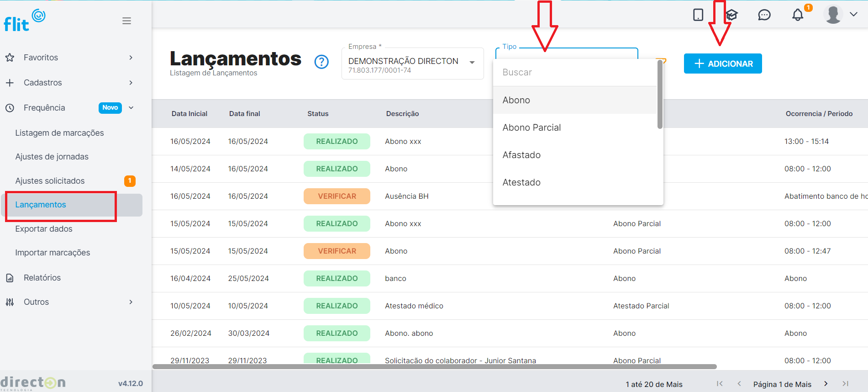Click the Outros menu label
868x392 pixels.
36,302
